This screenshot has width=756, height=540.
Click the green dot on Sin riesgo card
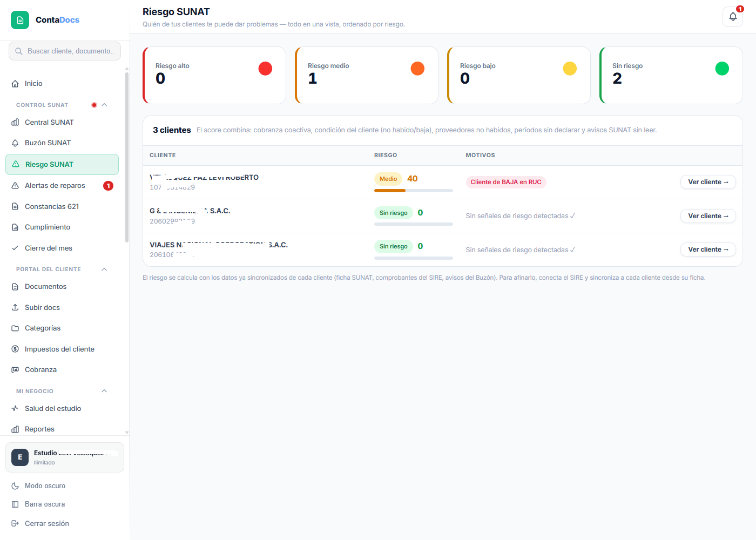[722, 69]
